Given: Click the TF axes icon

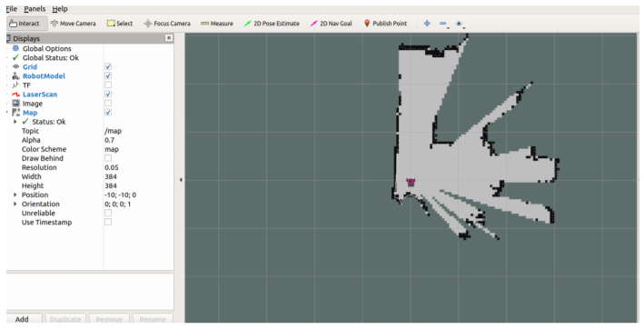Looking at the screenshot, I should [15, 85].
